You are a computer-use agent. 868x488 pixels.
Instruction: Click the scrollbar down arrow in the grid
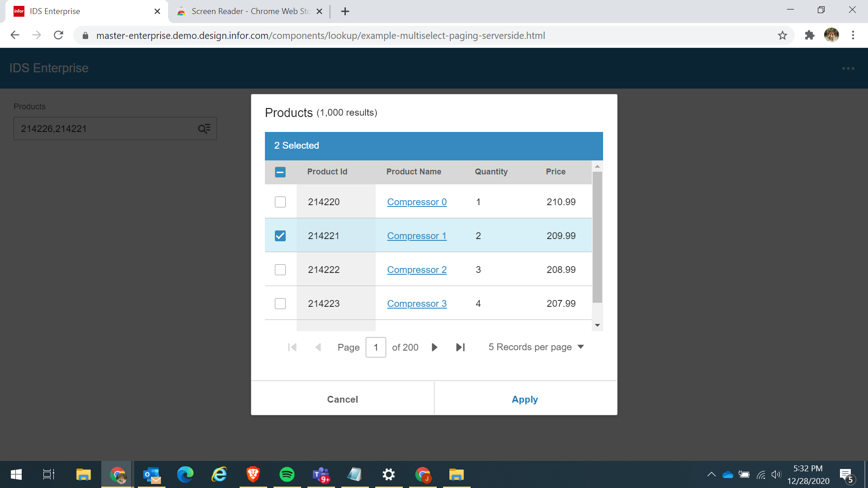(597, 325)
